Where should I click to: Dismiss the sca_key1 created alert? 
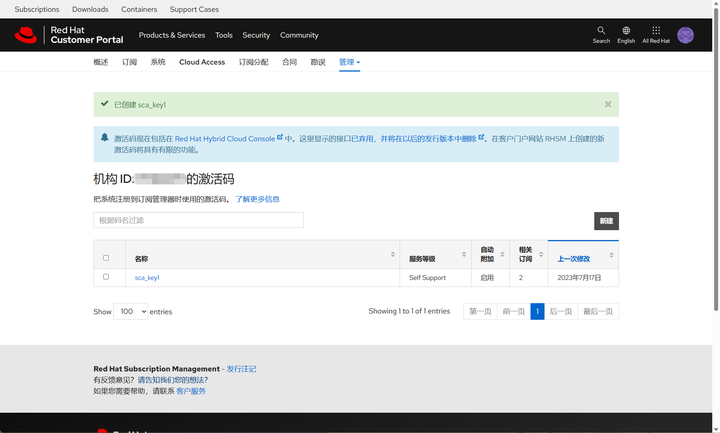coord(608,104)
